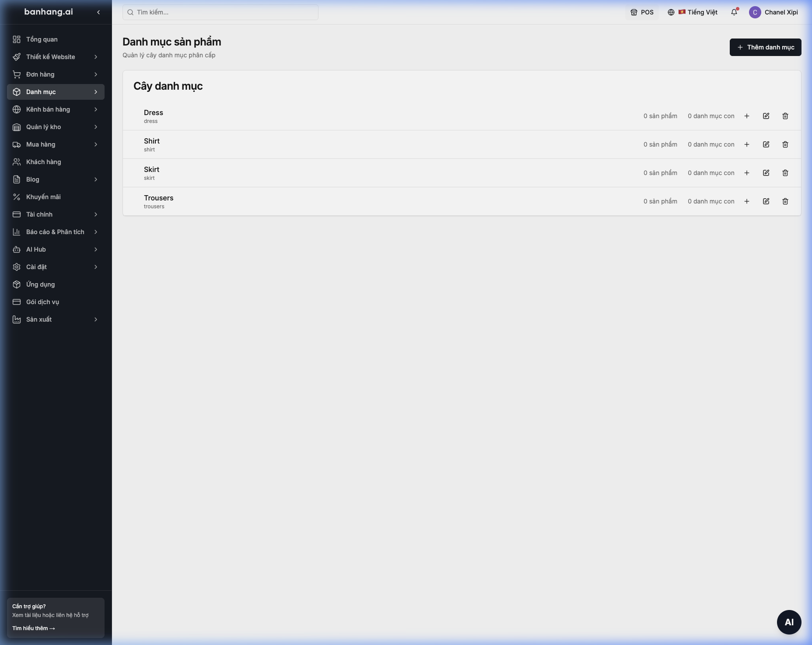Select the Dress category row name

154,112
